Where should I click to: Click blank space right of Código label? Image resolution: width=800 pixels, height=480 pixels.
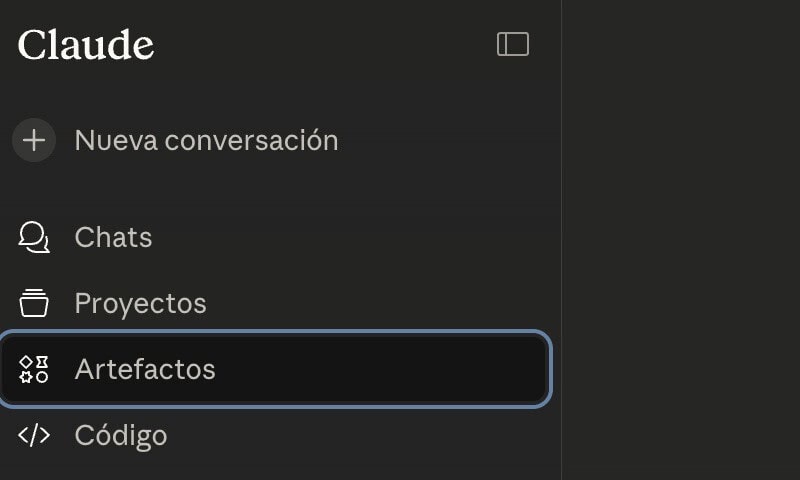[350, 435]
